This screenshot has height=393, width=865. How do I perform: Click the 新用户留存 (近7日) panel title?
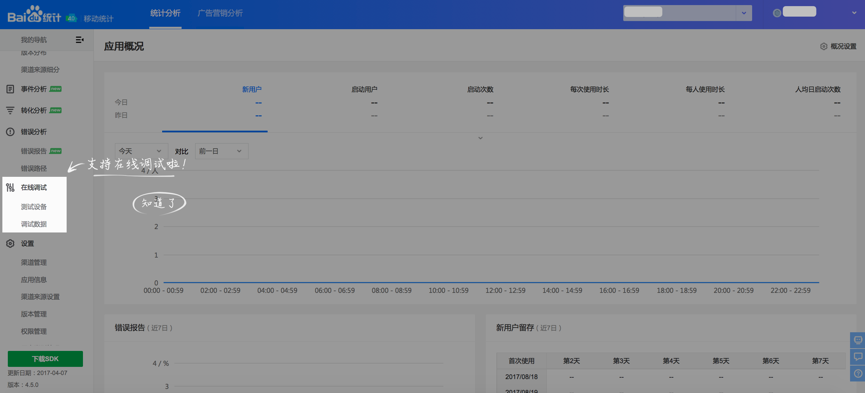tap(529, 328)
